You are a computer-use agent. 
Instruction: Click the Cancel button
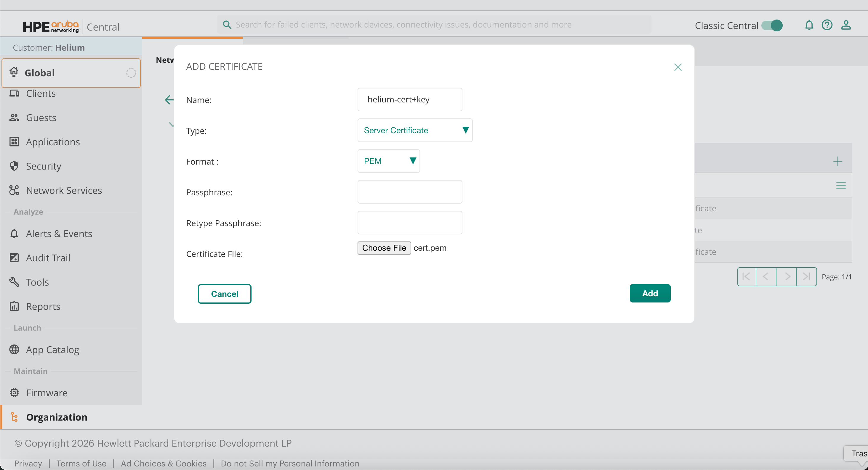point(225,294)
